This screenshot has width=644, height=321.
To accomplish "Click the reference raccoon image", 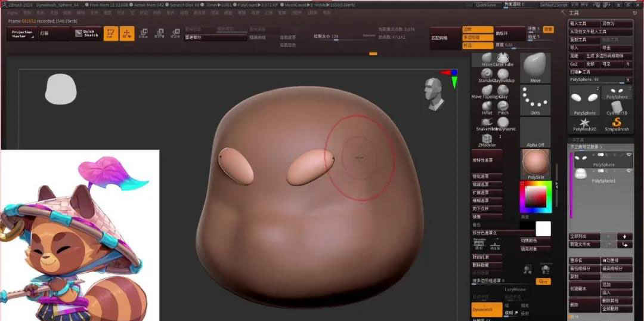I will tap(80, 235).
